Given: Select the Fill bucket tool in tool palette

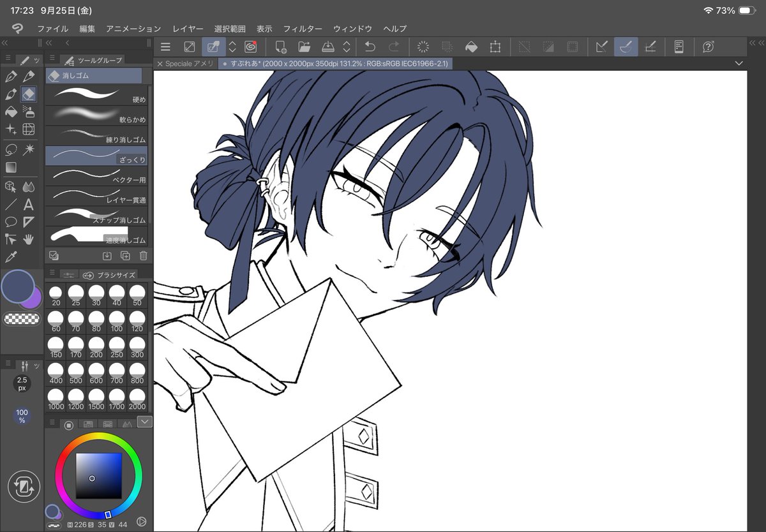Looking at the screenshot, I should pyautogui.click(x=11, y=112).
